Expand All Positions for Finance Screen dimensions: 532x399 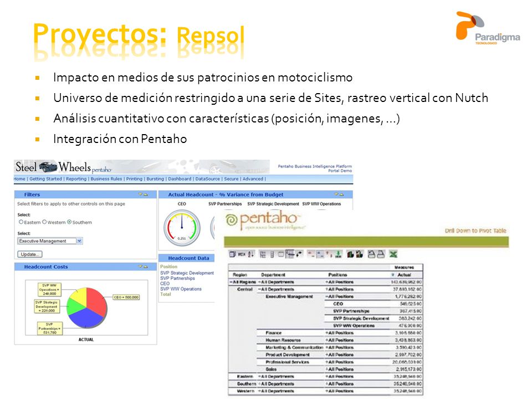(326, 333)
